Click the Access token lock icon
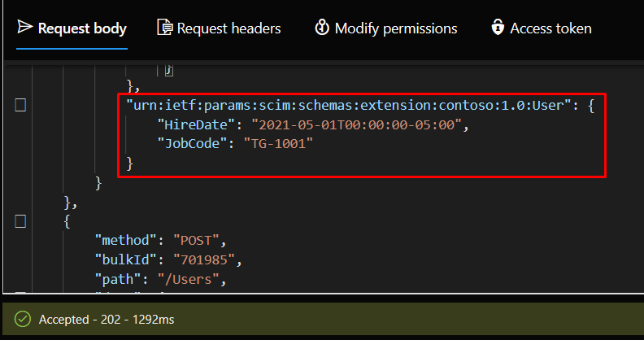This screenshot has height=340, width=644. [497, 28]
